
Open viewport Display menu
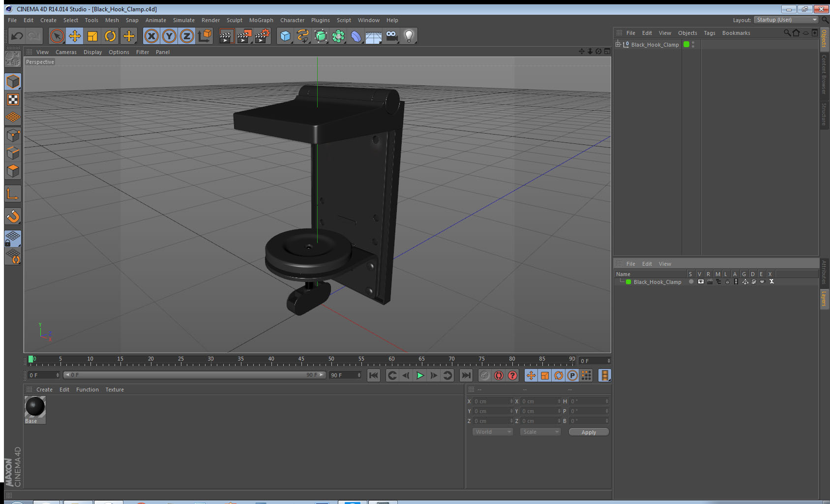pos(92,52)
